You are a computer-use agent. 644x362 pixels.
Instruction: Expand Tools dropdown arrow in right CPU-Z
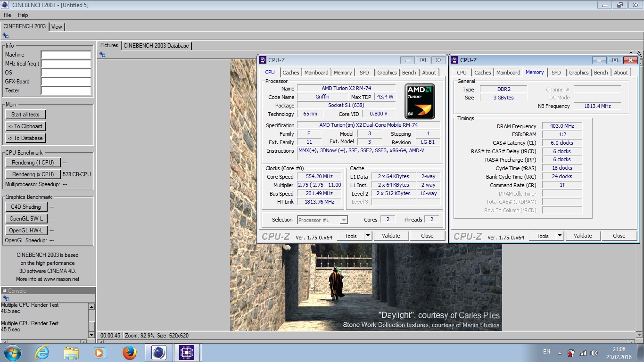560,236
